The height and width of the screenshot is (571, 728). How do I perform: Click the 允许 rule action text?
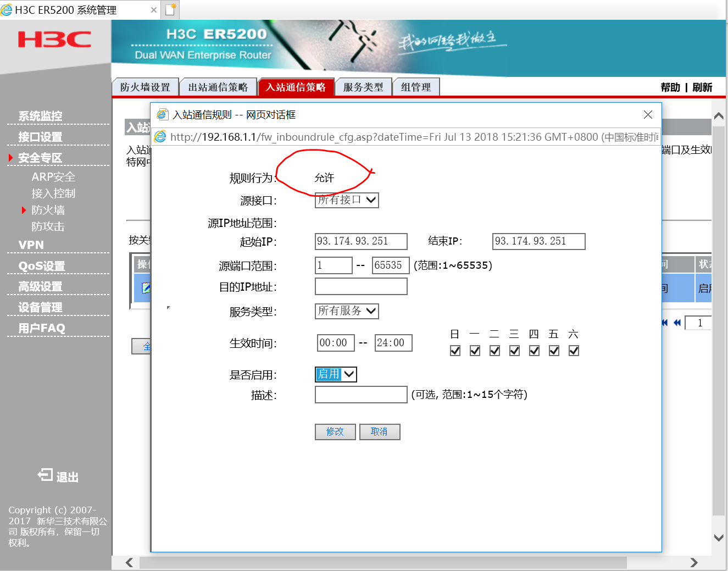(324, 178)
